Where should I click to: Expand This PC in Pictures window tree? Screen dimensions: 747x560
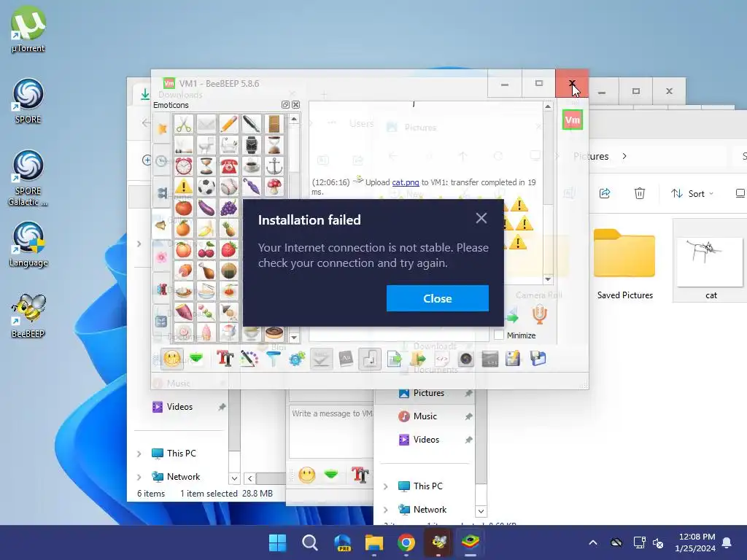(386, 486)
